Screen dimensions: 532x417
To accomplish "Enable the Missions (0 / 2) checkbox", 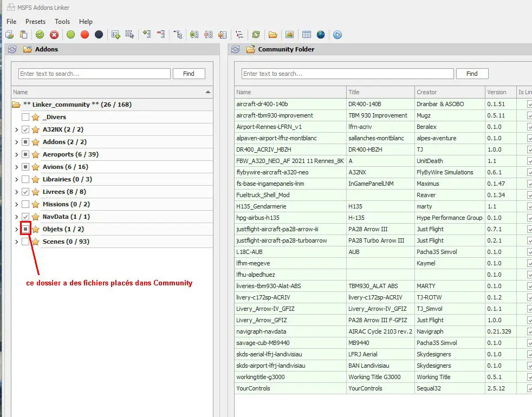I will pos(25,204).
